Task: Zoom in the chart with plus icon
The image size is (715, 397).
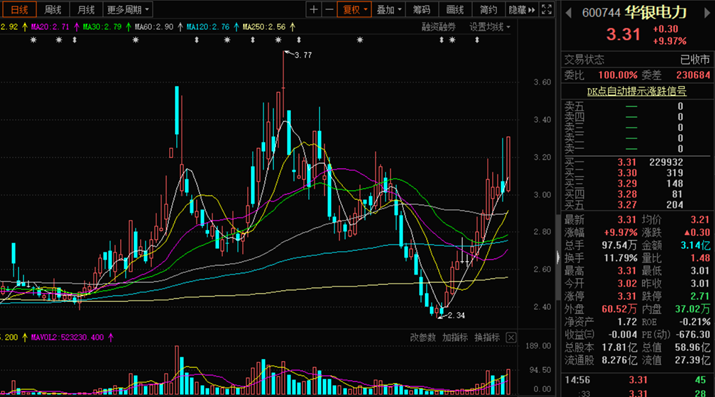Action: [313, 10]
